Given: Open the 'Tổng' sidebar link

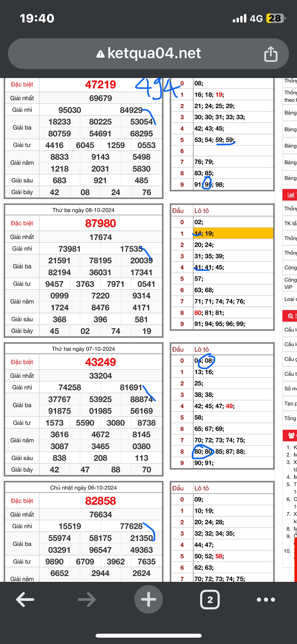Looking at the screenshot, I should 290,418.
